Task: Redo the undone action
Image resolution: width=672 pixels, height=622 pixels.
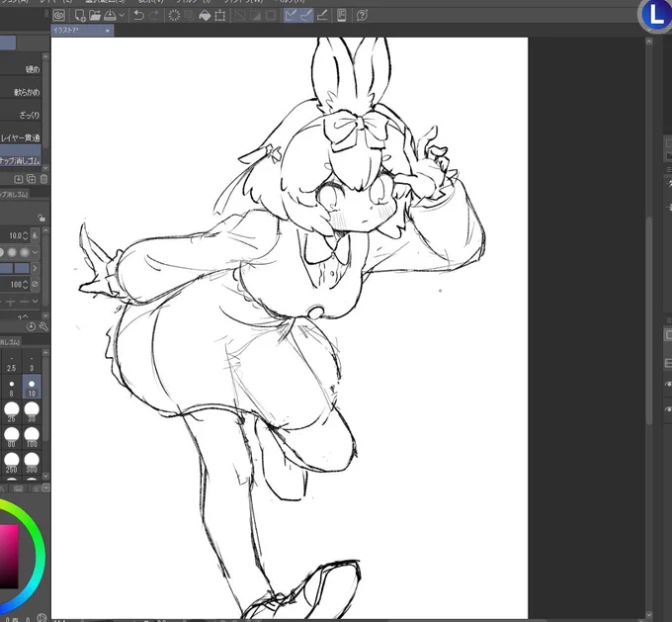Action: point(154,16)
